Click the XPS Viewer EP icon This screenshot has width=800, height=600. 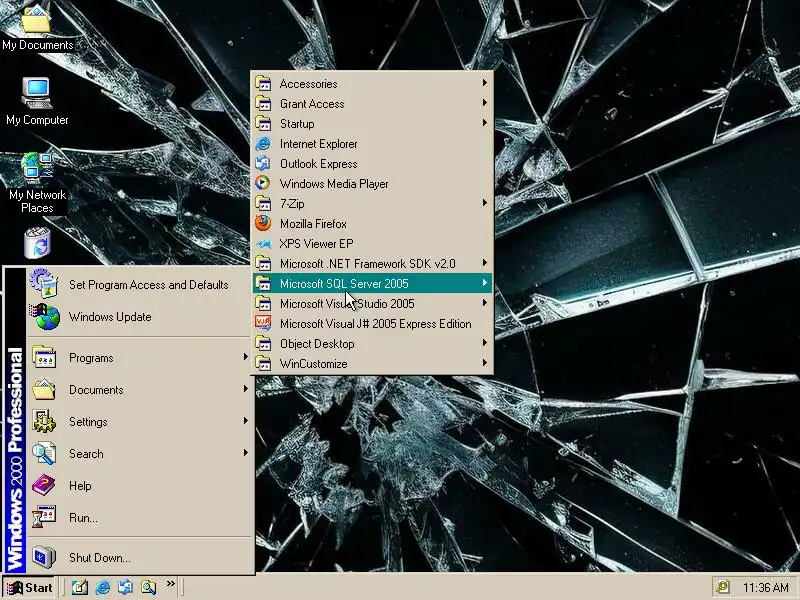coord(263,244)
